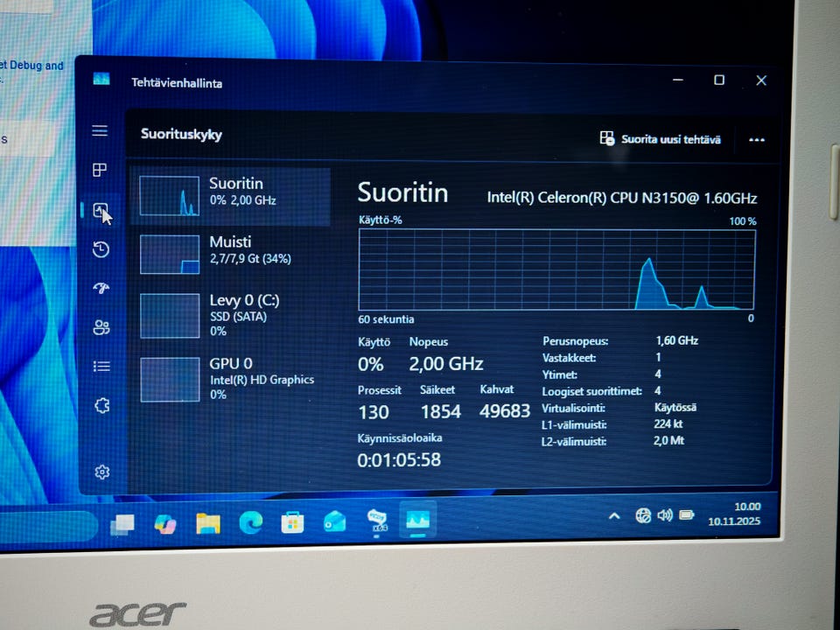The height and width of the screenshot is (630, 840).
Task: Select the Performance page icon
Action: pyautogui.click(x=100, y=210)
